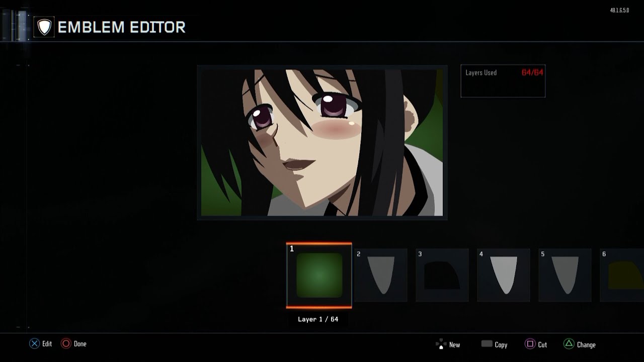Select layer 2 gray shape thumbnail
644x362 pixels.
pos(381,275)
